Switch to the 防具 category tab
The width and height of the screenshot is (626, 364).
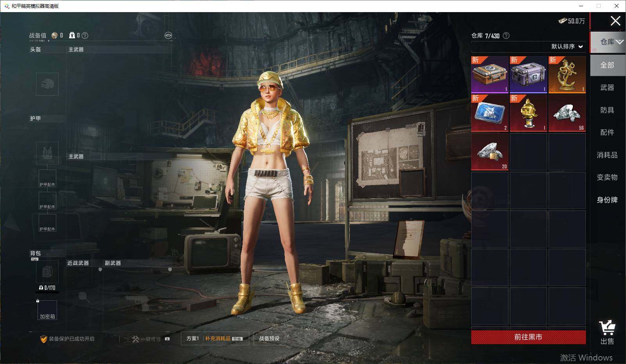(607, 110)
